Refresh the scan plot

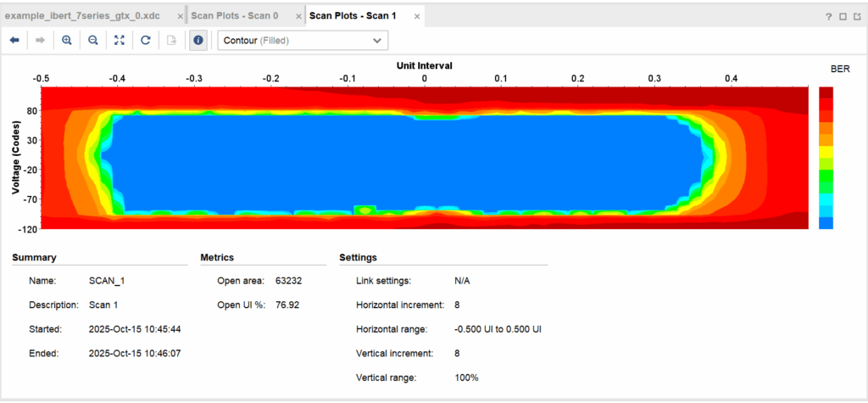146,40
